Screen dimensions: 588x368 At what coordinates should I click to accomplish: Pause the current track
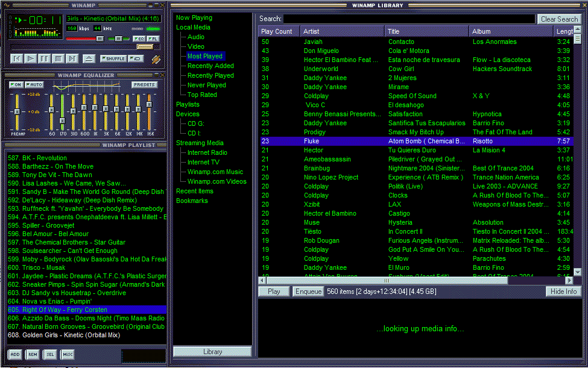tap(43, 58)
